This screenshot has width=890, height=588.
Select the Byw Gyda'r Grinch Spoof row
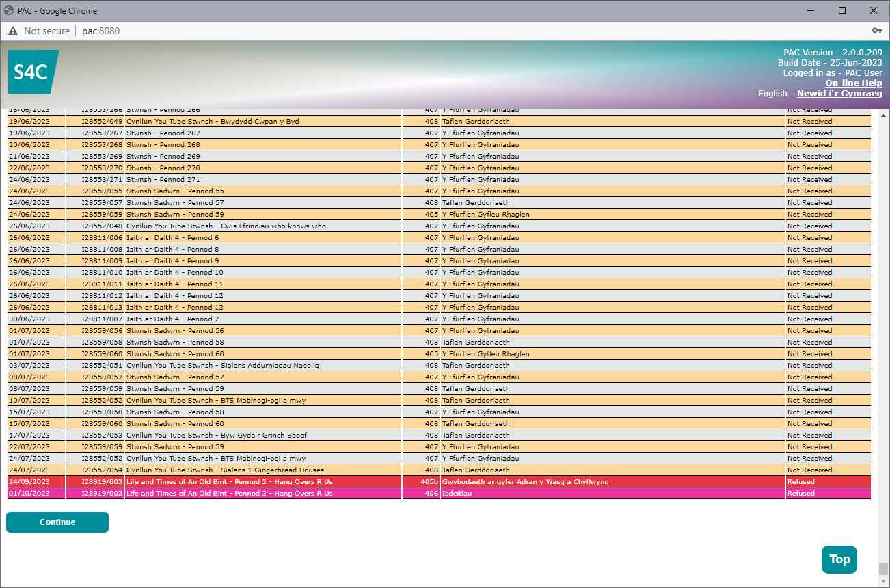[x=216, y=436]
